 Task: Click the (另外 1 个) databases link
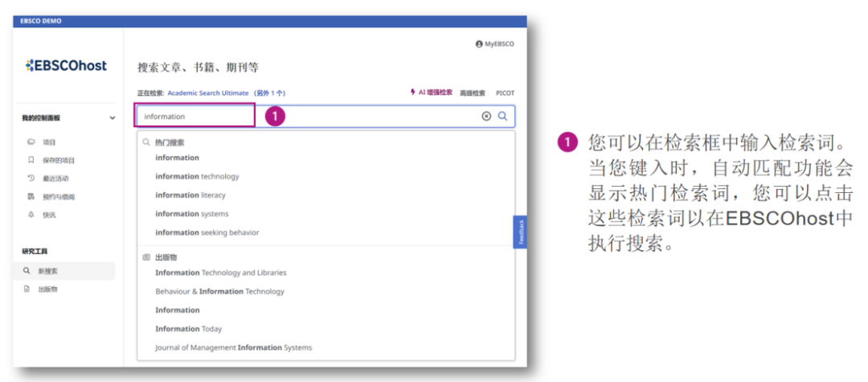[x=269, y=93]
